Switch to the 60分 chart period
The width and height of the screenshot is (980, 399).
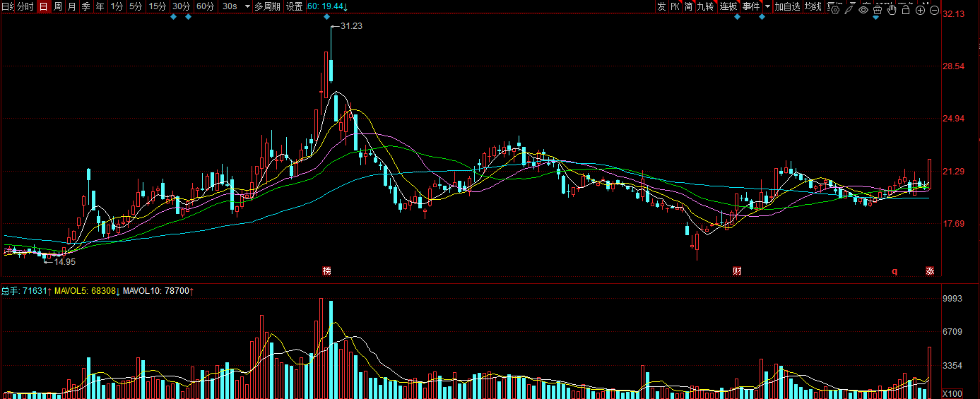point(206,6)
